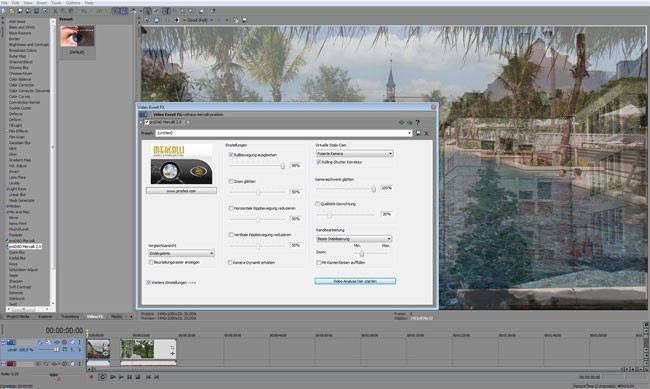Viewport: 650px width, 389px height.
Task: Click Video-Analyse hier starten button
Action: (355, 281)
